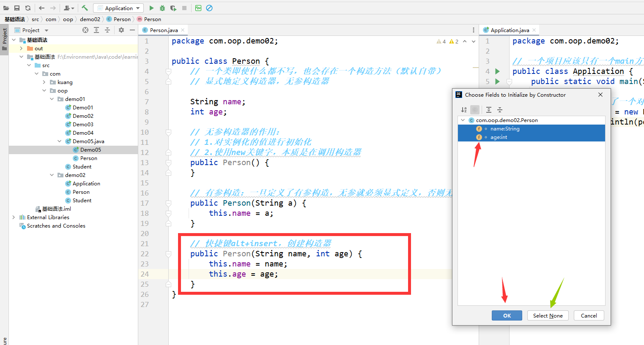Collapse all nodes in the fields dialog
Viewport: 644px width, 345px height.
[x=500, y=110]
